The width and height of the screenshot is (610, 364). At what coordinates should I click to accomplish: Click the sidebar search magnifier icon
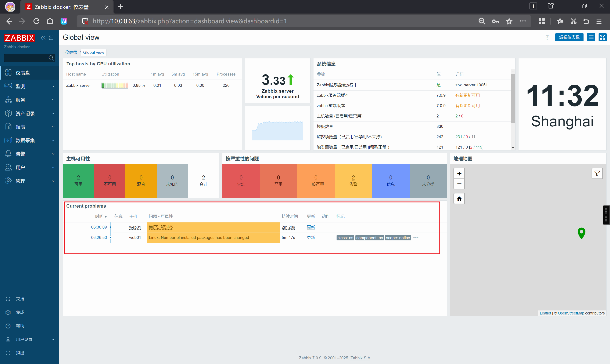[51, 58]
